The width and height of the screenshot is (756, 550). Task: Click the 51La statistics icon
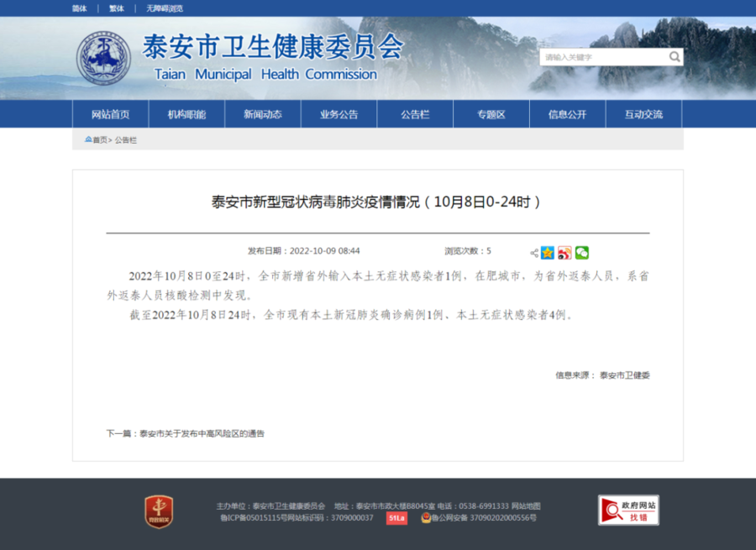click(x=396, y=517)
